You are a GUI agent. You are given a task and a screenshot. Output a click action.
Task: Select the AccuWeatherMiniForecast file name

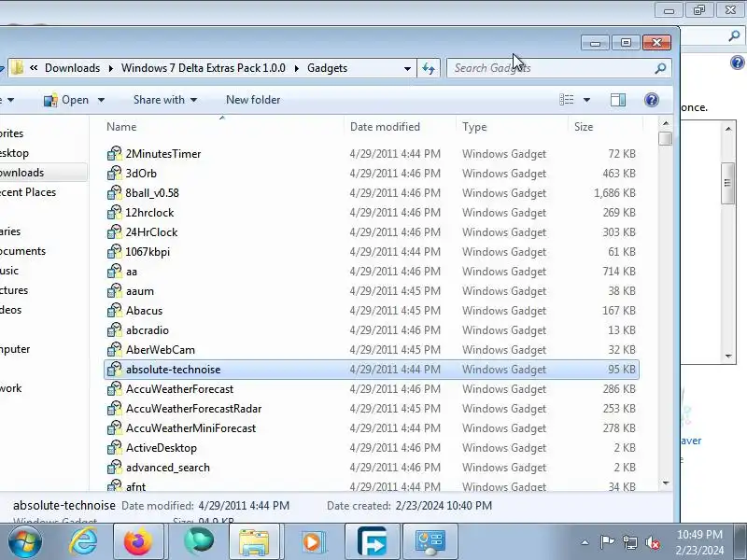coord(190,428)
